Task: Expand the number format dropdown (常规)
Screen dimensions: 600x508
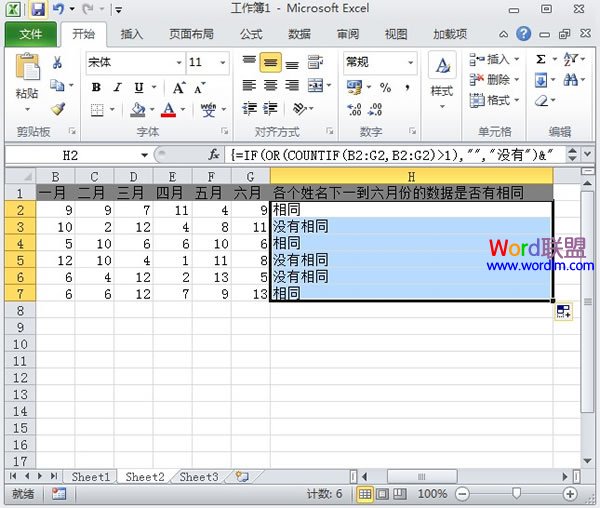Action: point(410,62)
